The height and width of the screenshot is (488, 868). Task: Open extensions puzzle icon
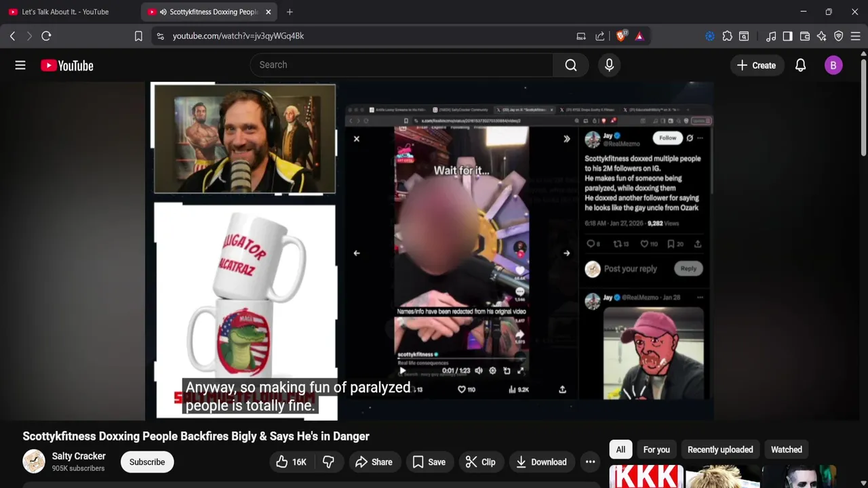pyautogui.click(x=727, y=36)
